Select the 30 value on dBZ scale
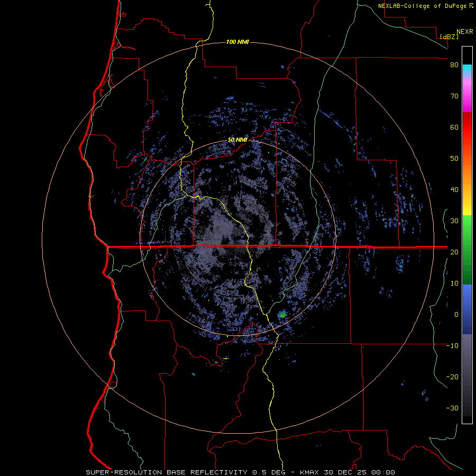Image resolution: width=476 pixels, height=476 pixels. pos(454,221)
